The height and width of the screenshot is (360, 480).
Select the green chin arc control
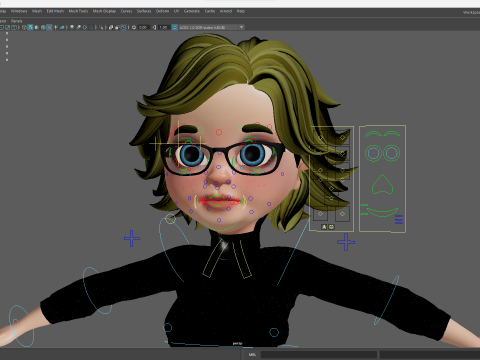[x=220, y=227]
